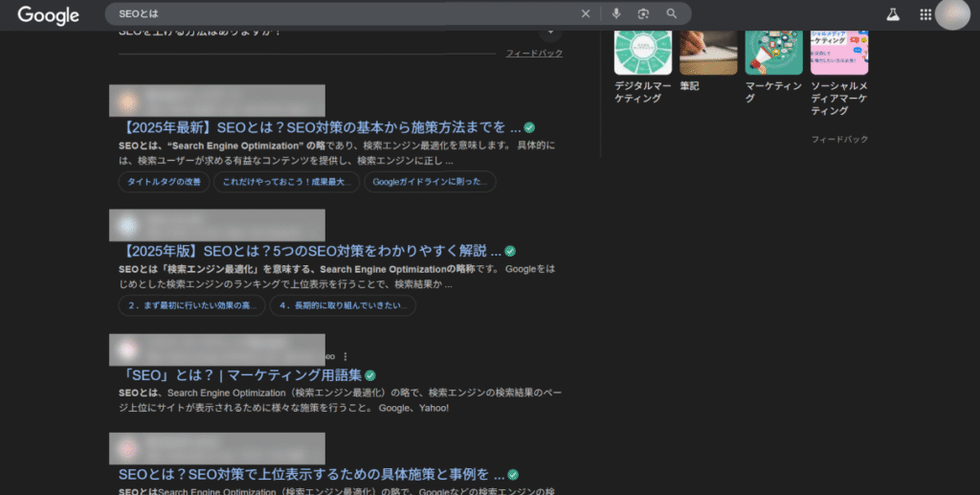Screen dimensions: 980x495
Task: Click verified badge next to 【2025年版】 result
Action: point(510,251)
